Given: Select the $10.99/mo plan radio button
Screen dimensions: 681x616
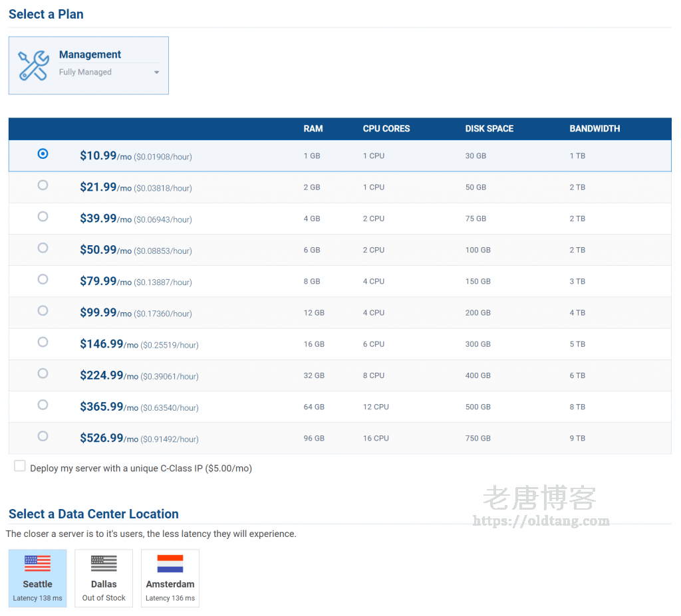Looking at the screenshot, I should click(43, 154).
